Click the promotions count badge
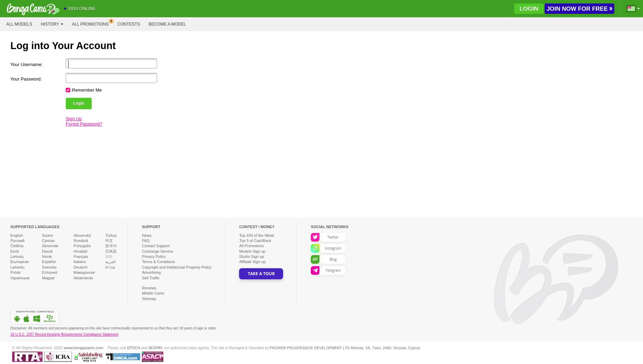 coord(111,21)
